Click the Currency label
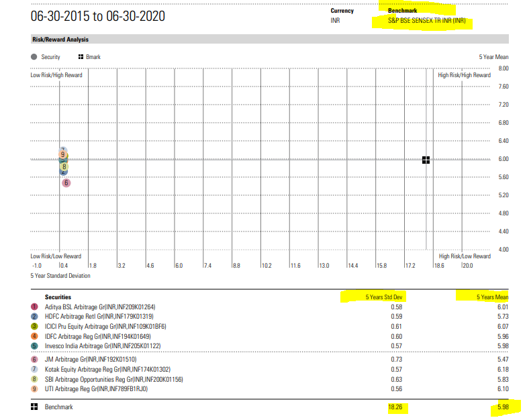 (x=342, y=11)
